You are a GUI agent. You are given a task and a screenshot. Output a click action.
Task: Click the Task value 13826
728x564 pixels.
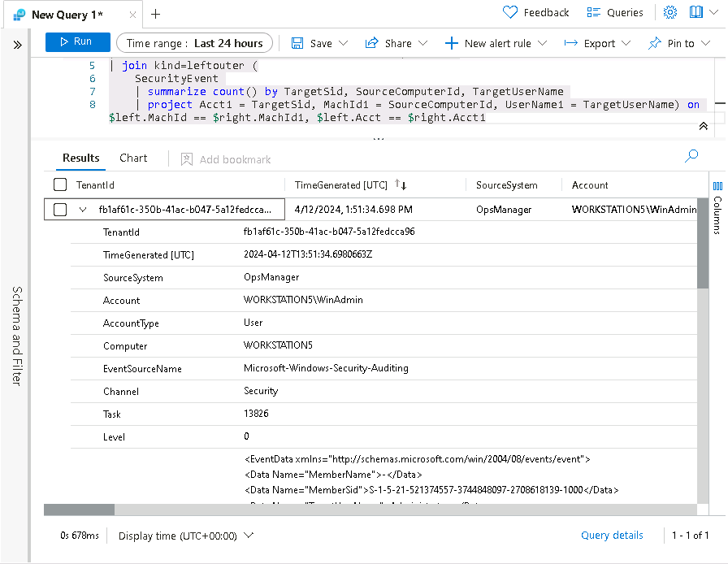256,414
